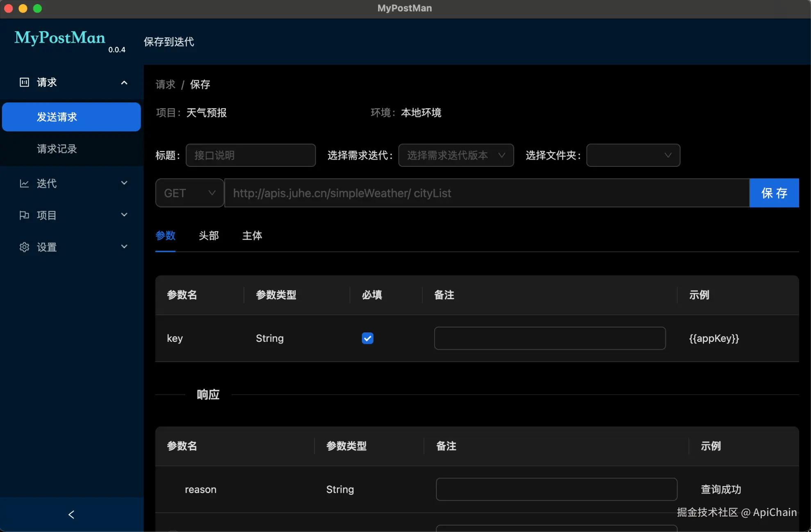The height and width of the screenshot is (532, 811).
Task: Collapse the 请求 sidebar section
Action: click(x=124, y=82)
